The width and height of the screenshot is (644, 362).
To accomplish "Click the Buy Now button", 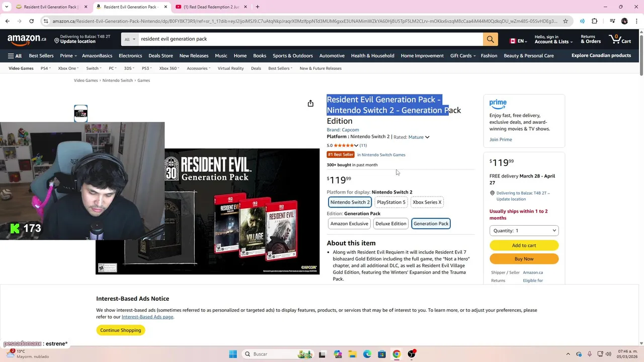I will 524,259.
